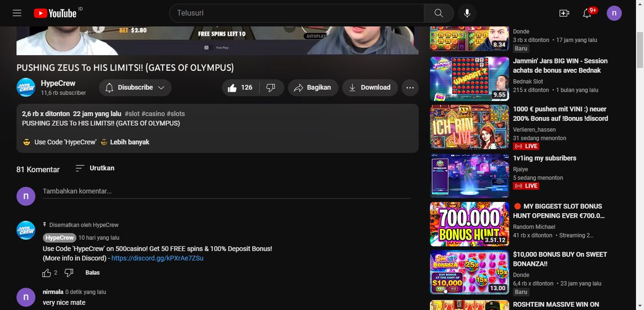Expand description with Lebih banyak

pos(130,142)
